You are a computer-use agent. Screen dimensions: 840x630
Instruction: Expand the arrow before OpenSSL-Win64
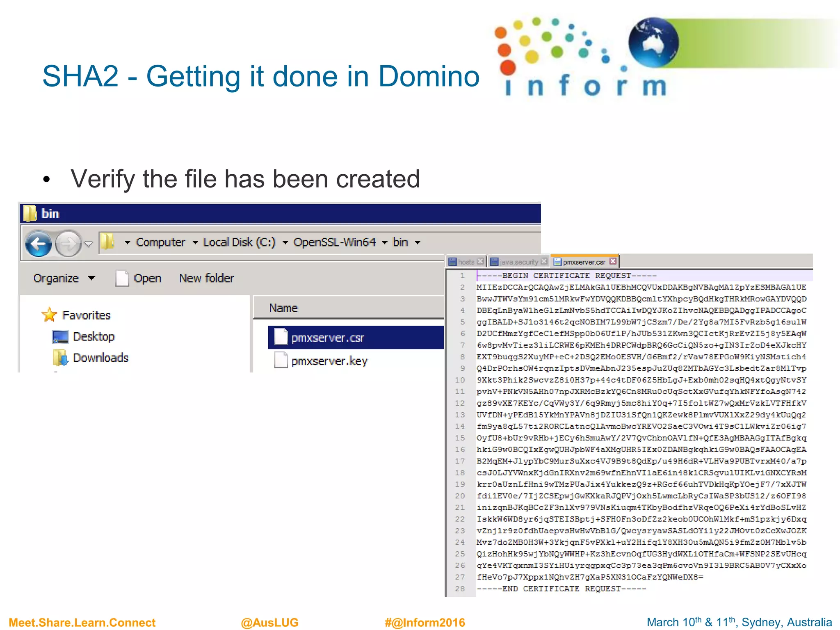coord(285,243)
